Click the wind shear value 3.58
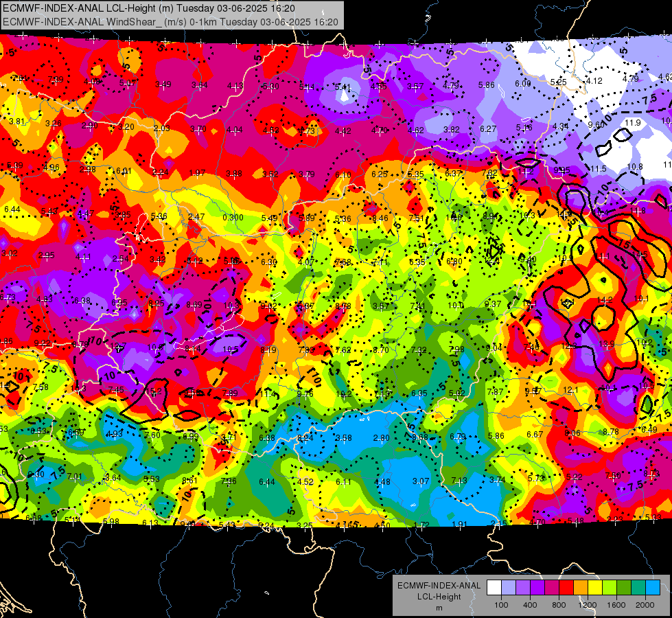672x618 pixels. coord(343,438)
